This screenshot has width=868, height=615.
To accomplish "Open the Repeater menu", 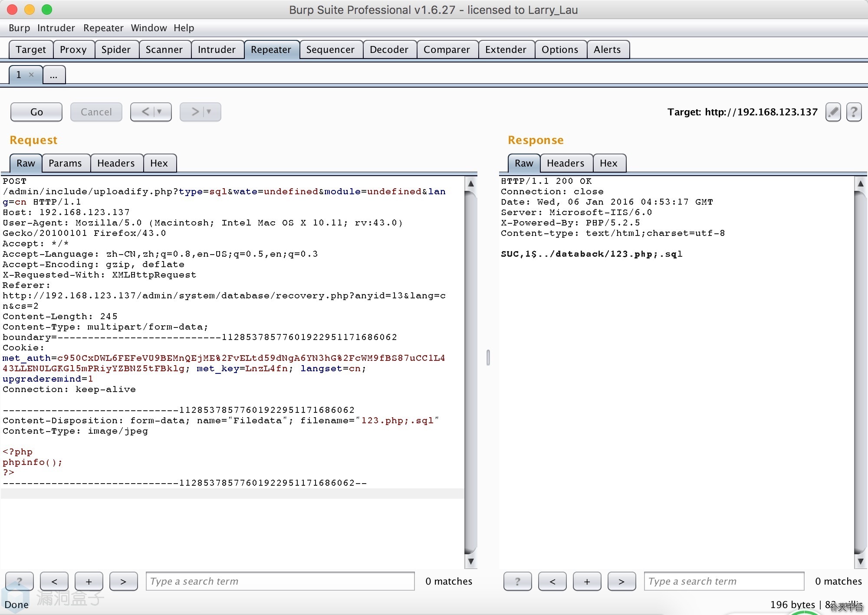I will pyautogui.click(x=104, y=28).
